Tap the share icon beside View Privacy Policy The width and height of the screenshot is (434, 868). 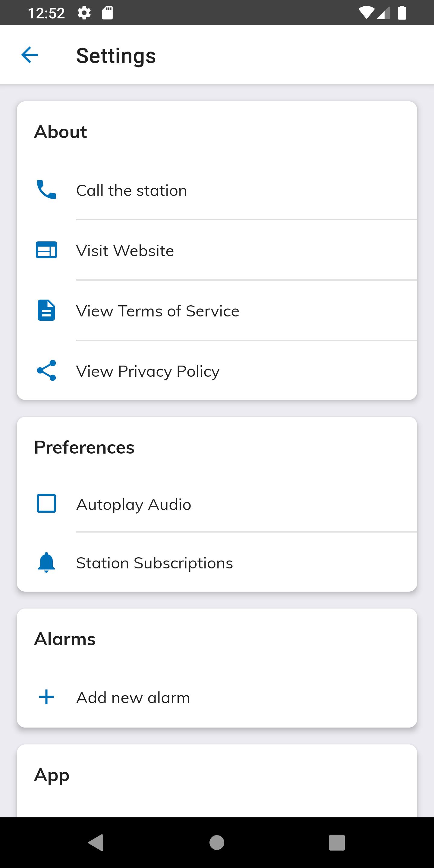click(x=46, y=370)
